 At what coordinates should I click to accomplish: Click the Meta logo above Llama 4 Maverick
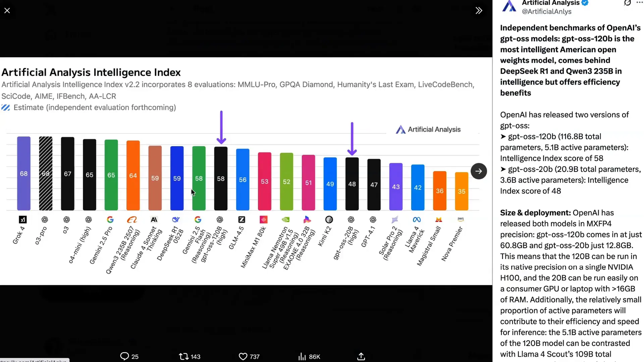(x=417, y=220)
